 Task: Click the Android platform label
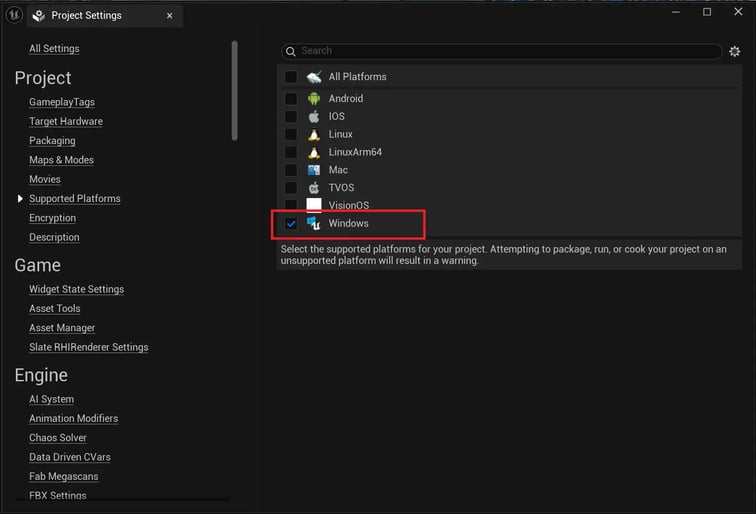pyautogui.click(x=346, y=99)
